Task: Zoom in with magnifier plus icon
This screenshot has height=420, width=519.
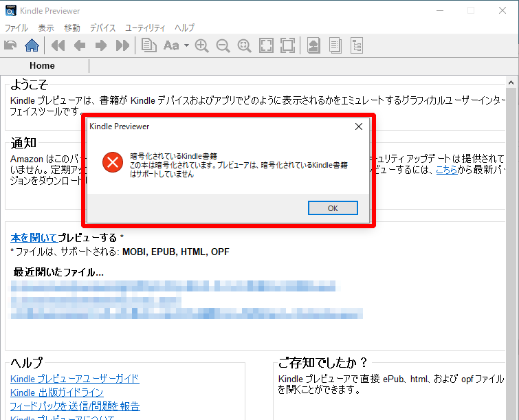Action: 201,45
